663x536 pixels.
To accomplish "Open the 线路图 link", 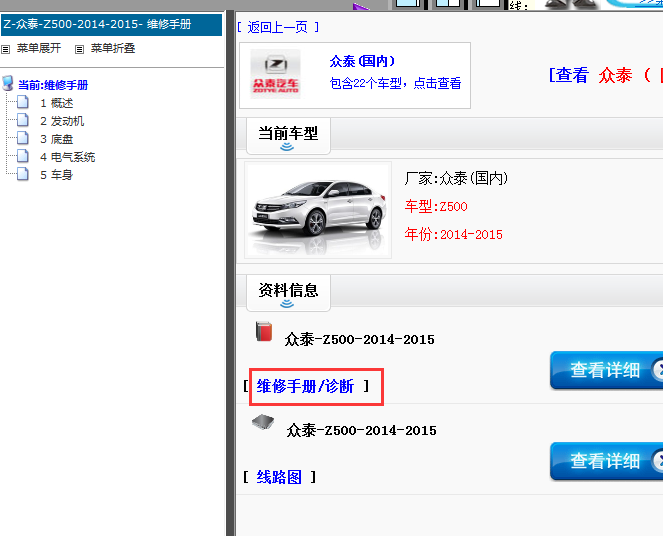I will (x=279, y=477).
